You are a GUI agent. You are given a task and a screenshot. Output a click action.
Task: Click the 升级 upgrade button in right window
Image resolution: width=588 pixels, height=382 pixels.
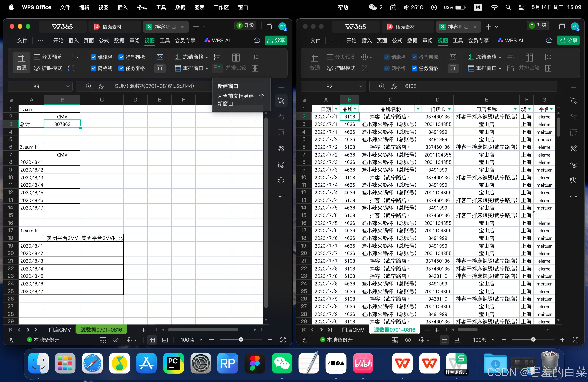(x=538, y=25)
